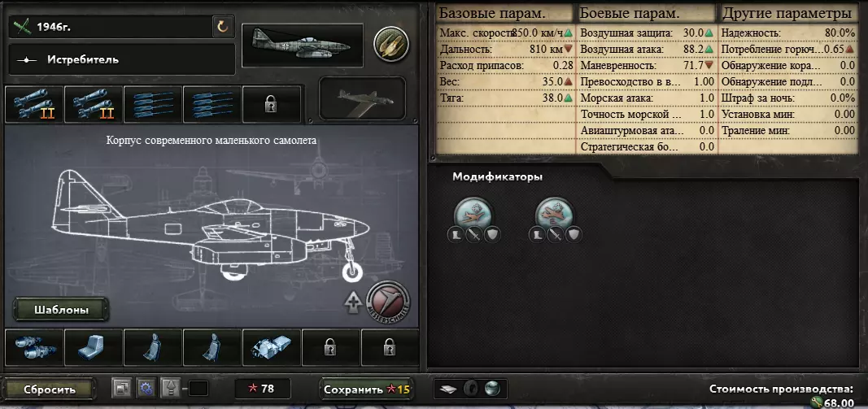Click the refresh arrow beside 1946г.
The height and width of the screenshot is (409, 868).
coord(223,27)
